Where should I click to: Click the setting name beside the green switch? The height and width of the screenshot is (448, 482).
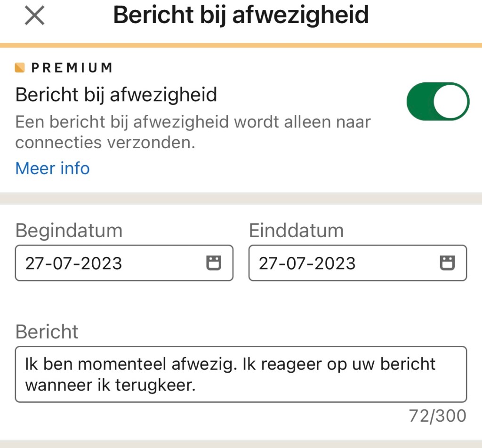click(116, 95)
